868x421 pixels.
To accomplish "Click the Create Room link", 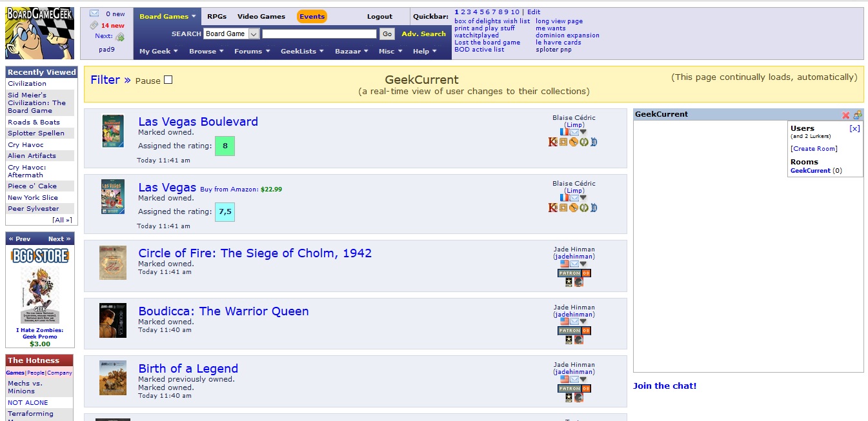I will tap(814, 149).
